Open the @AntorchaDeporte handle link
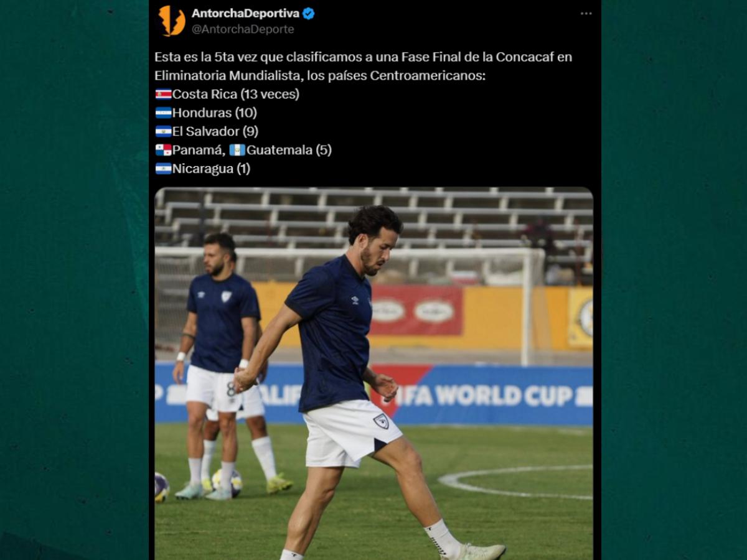The height and width of the screenshot is (560, 747). coord(243,29)
